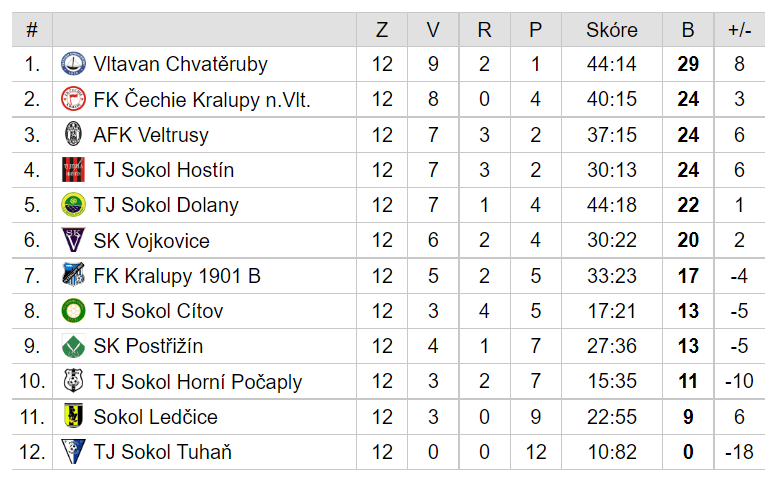Click the TJ Sokol Cítov green badge
771x477 pixels.
tap(73, 311)
